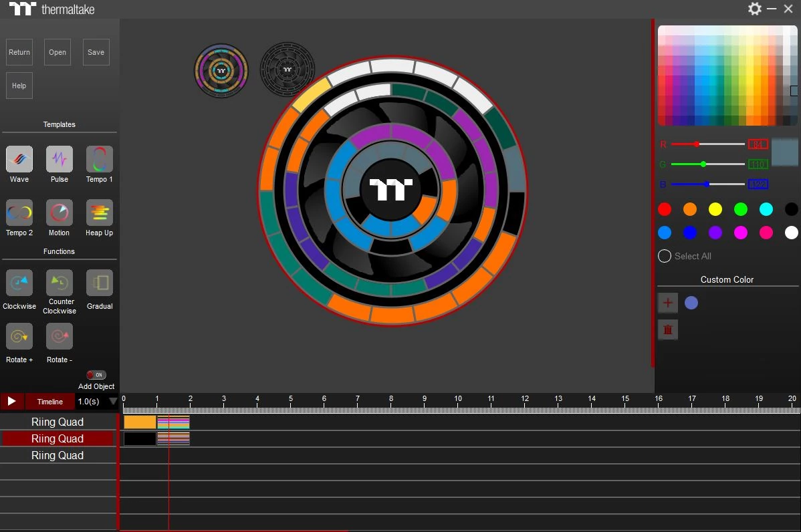Select the Tempo 1 template

99,159
